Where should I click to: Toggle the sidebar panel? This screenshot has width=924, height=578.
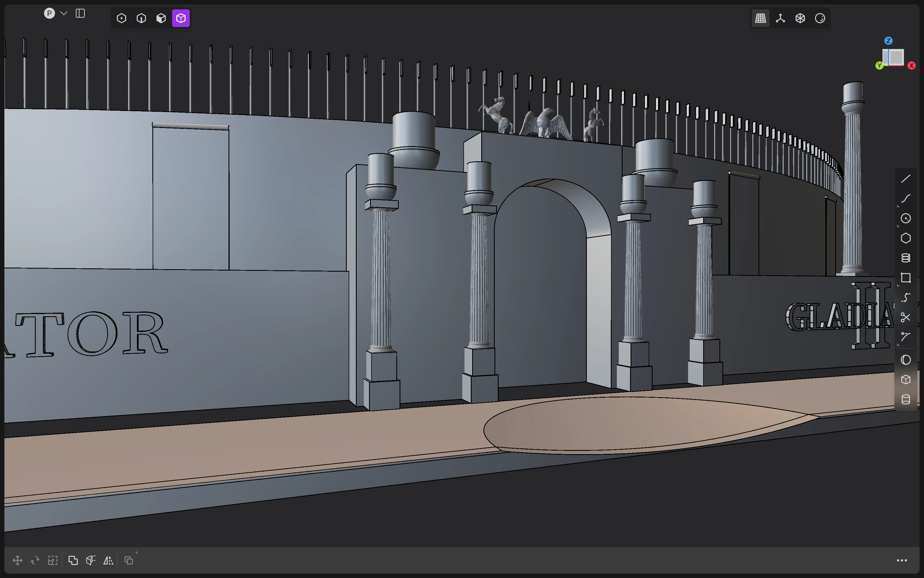(80, 13)
